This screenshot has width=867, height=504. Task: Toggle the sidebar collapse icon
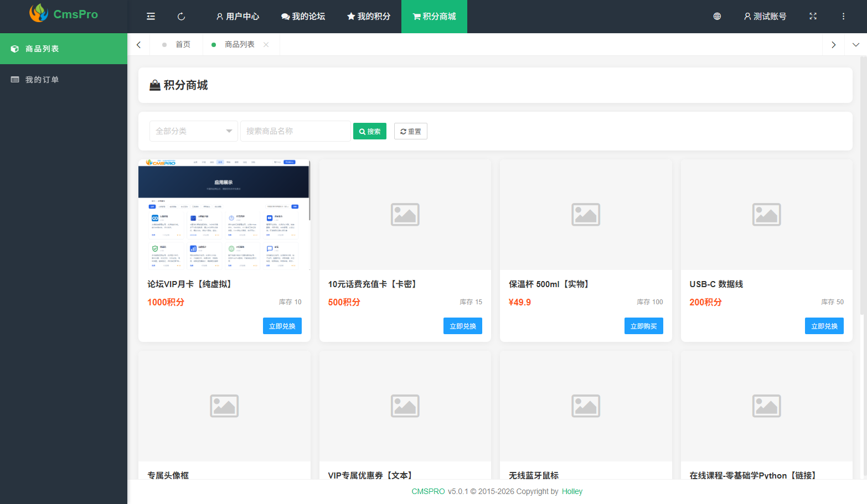pyautogui.click(x=151, y=17)
